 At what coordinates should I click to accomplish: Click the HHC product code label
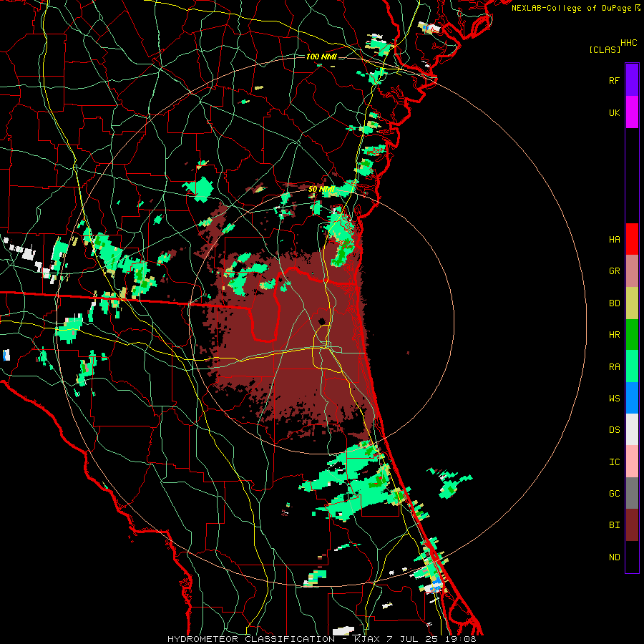pos(628,43)
